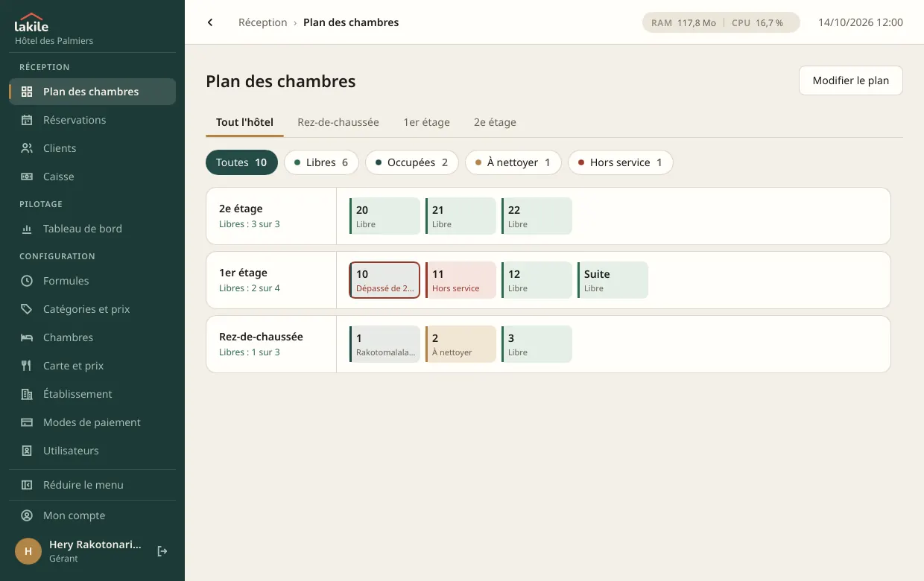Open room 10 marked Dépassé
Viewport: 924px width, 581px height.
[x=385, y=280]
